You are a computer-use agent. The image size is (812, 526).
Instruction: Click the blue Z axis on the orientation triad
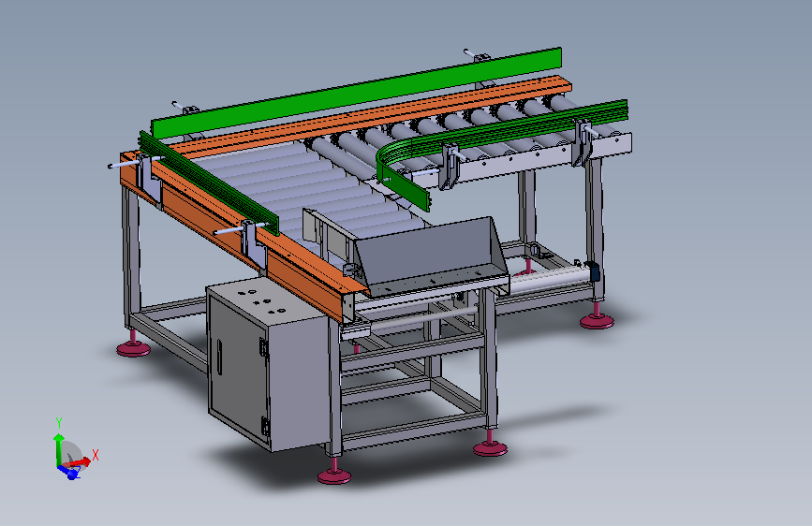point(68,472)
